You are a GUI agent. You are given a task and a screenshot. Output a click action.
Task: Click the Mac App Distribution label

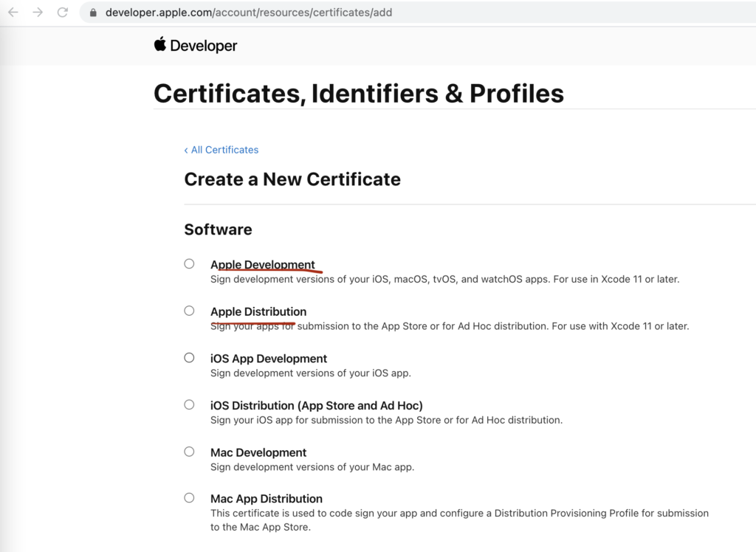pos(266,498)
